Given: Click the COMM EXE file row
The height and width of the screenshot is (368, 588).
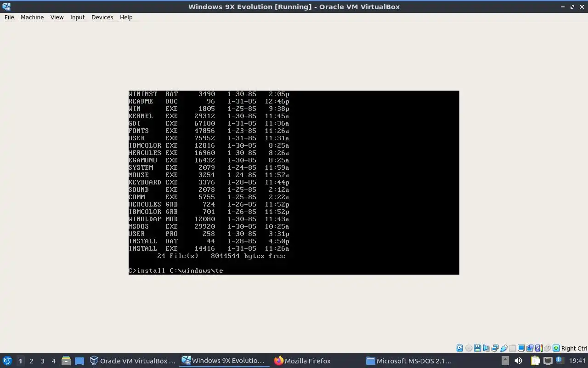Looking at the screenshot, I should click(x=209, y=197).
